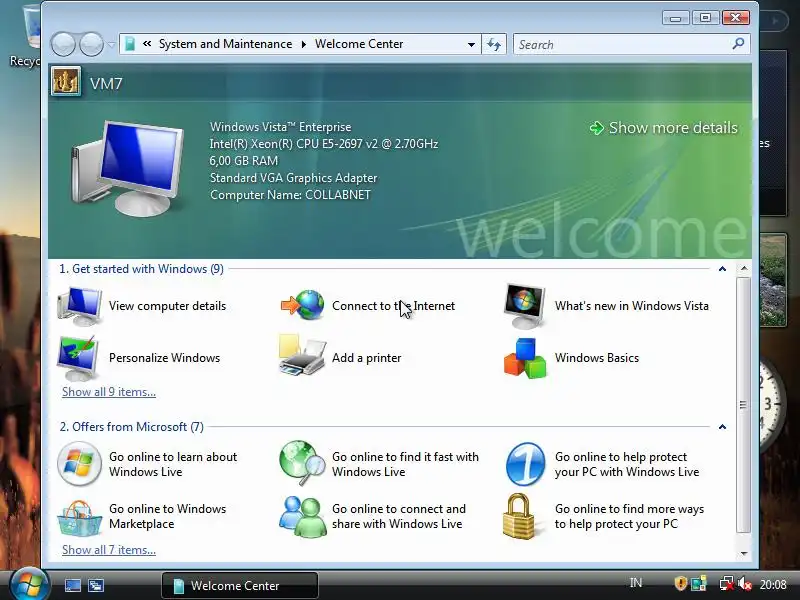Click the Computer Name: COLLABNET text
Viewport: 800px width, 600px height.
point(290,195)
